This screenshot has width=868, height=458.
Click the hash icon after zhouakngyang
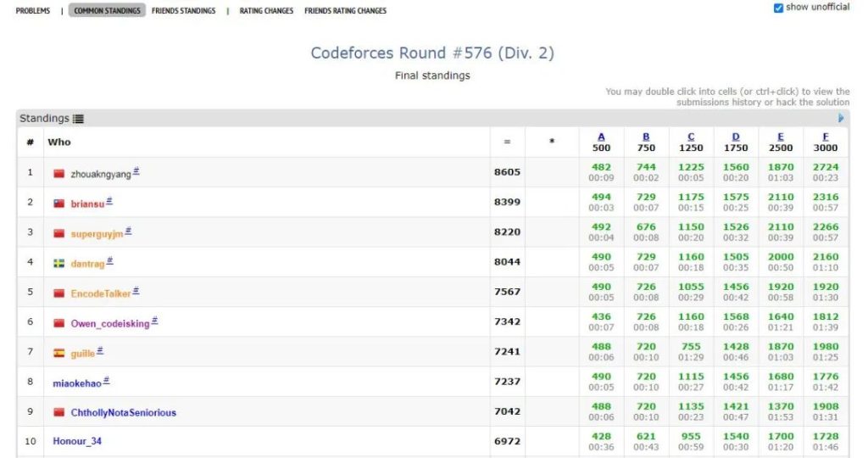pyautogui.click(x=136, y=171)
